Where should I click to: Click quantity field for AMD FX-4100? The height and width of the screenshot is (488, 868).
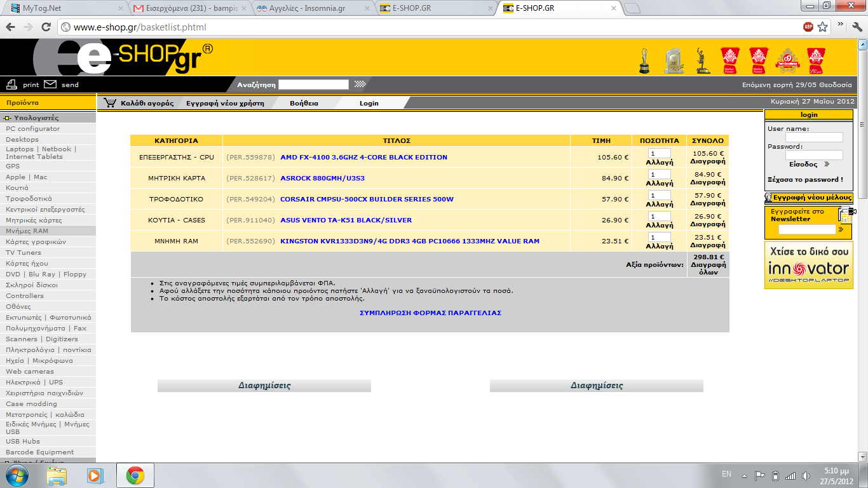pos(660,153)
